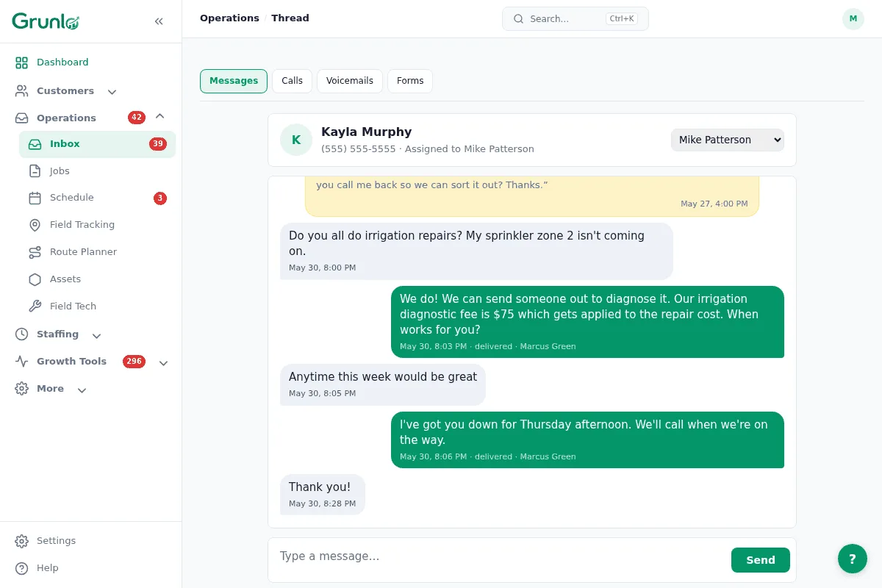Screen dimensions: 882x588
Task: Click Operations breadcrumb link
Action: coord(229,18)
